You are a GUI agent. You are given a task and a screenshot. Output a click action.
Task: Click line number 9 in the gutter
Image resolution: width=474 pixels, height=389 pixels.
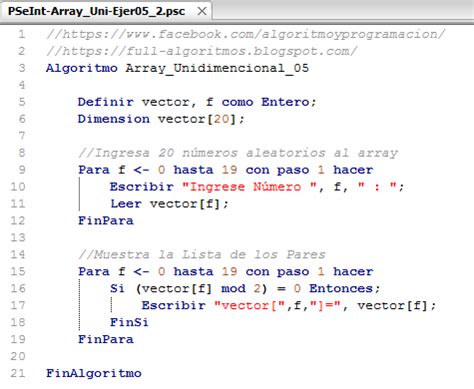22,170
